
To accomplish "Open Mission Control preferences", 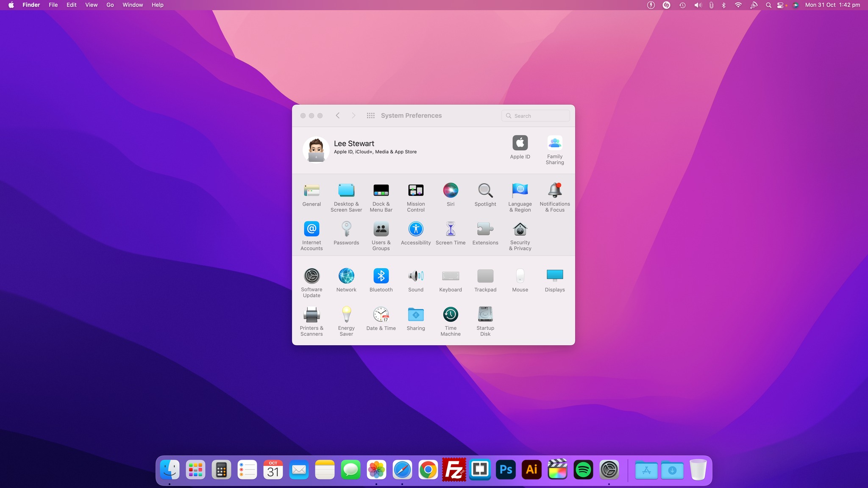I will (x=416, y=197).
